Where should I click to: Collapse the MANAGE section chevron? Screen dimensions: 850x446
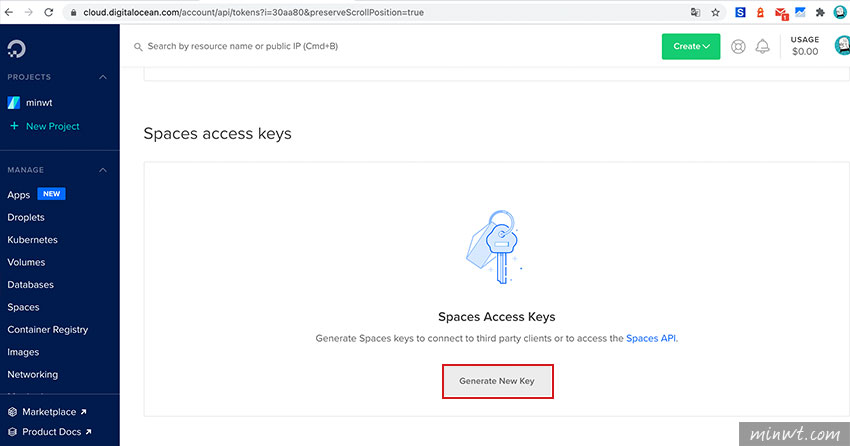click(103, 170)
